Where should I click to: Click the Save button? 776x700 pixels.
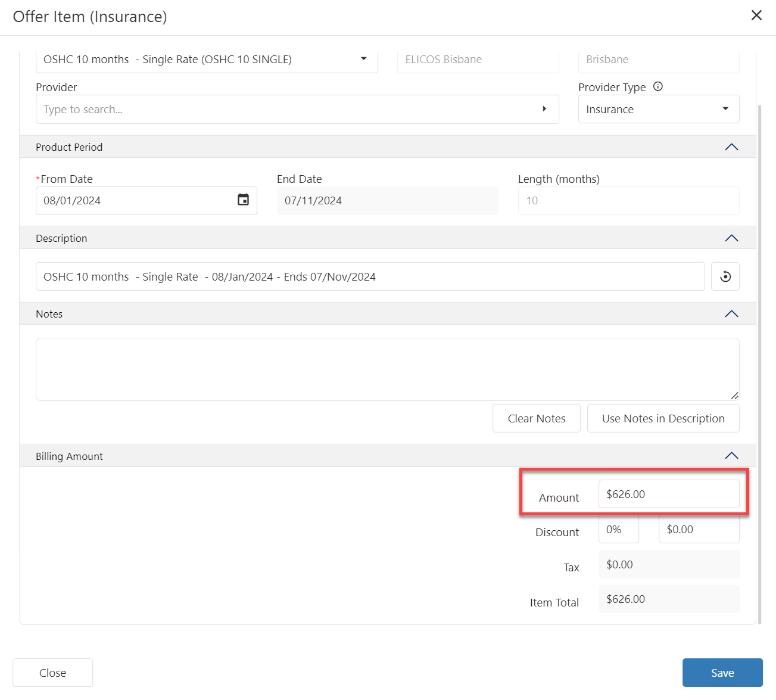coord(722,673)
